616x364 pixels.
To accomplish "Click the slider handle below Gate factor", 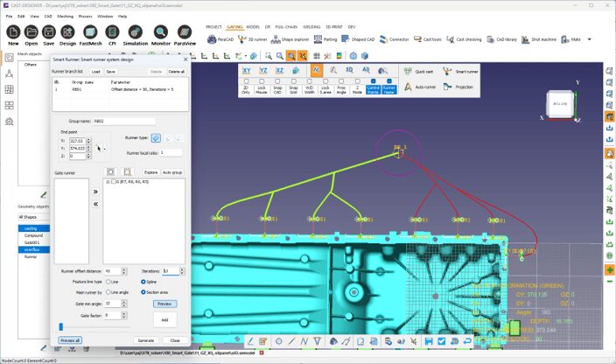I will [x=62, y=326].
